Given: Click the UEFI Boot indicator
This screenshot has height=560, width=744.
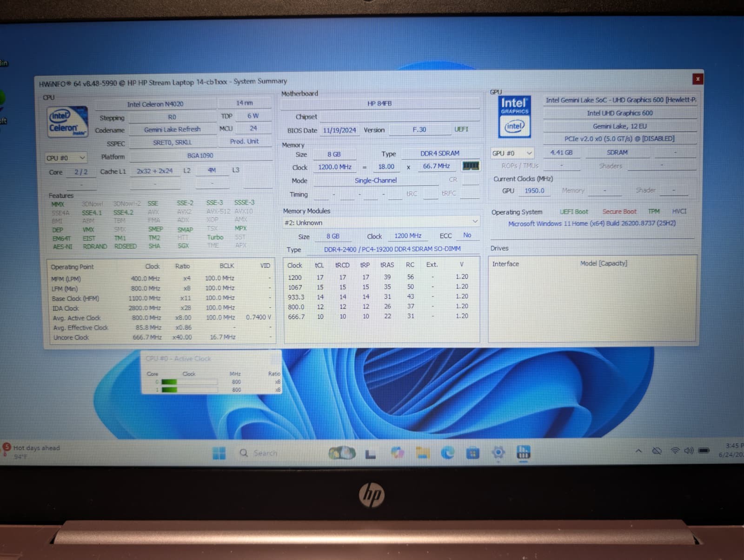Looking at the screenshot, I should [x=574, y=212].
